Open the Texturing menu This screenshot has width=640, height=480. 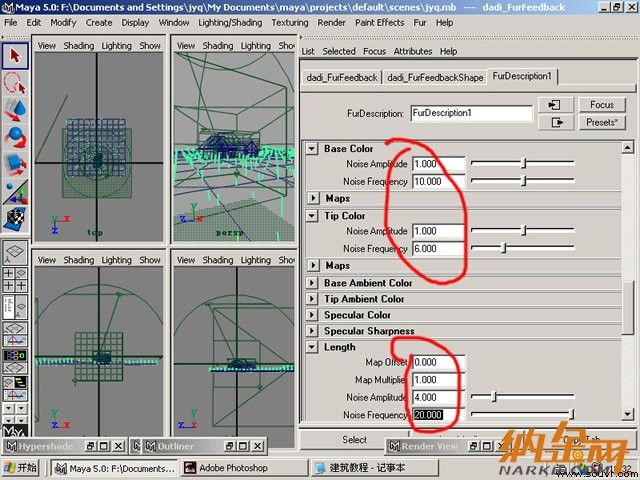290,22
